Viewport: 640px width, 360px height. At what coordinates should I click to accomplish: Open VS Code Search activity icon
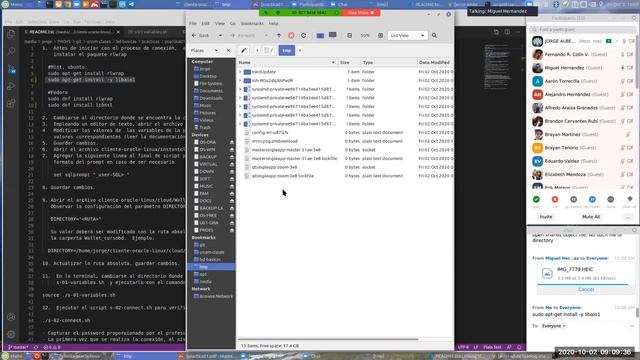[11, 51]
